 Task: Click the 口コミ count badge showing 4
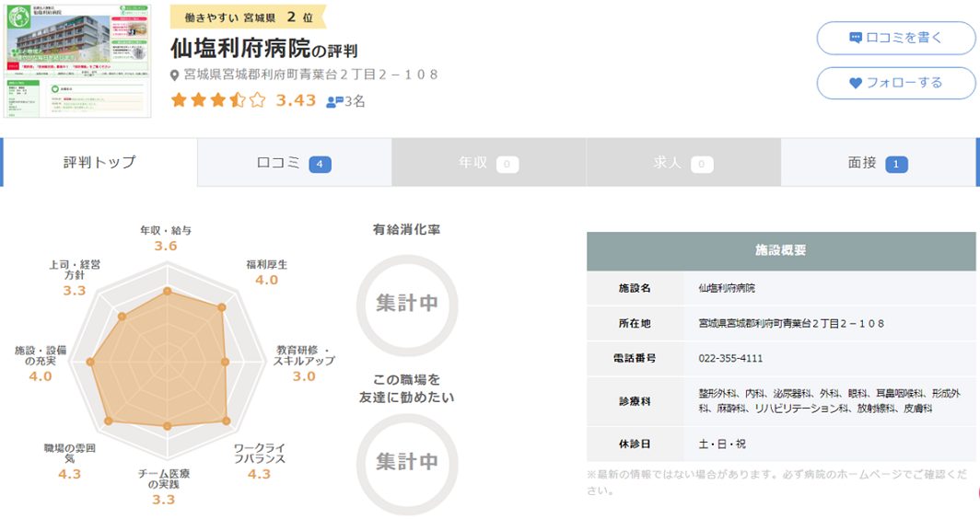pos(320,164)
